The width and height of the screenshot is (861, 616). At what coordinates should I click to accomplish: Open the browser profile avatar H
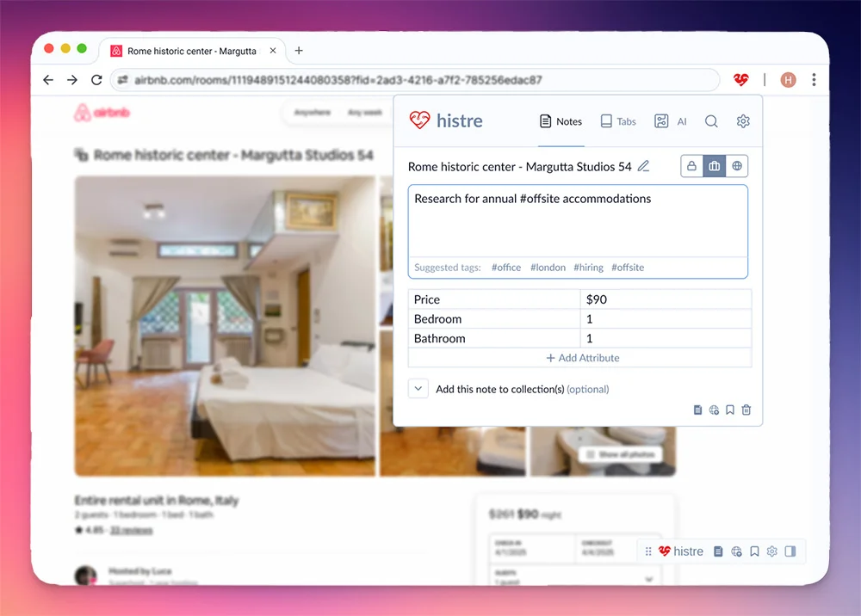pos(788,80)
